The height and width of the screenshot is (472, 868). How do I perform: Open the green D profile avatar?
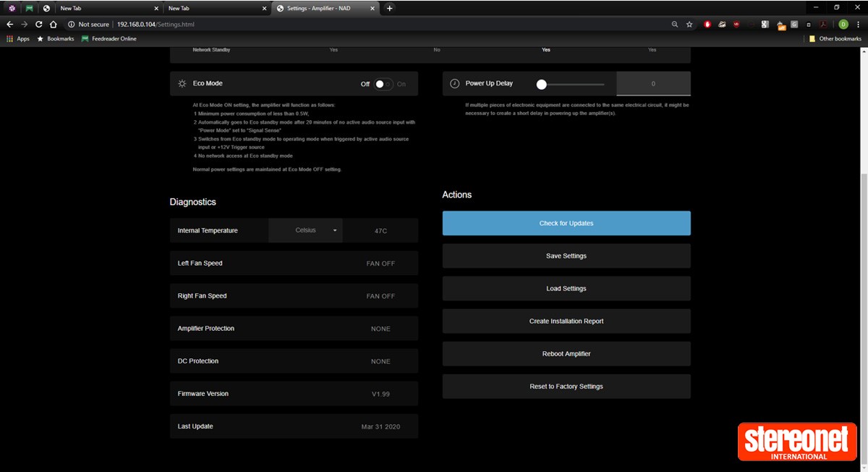843,24
